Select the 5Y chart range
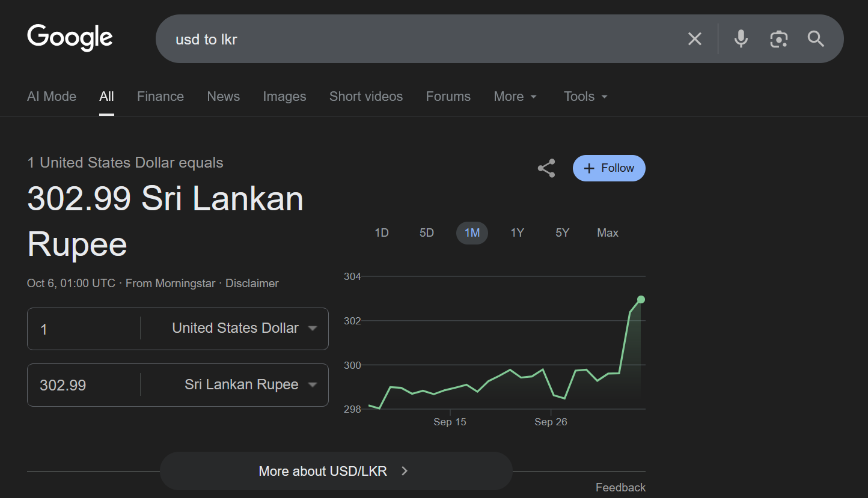 click(562, 233)
